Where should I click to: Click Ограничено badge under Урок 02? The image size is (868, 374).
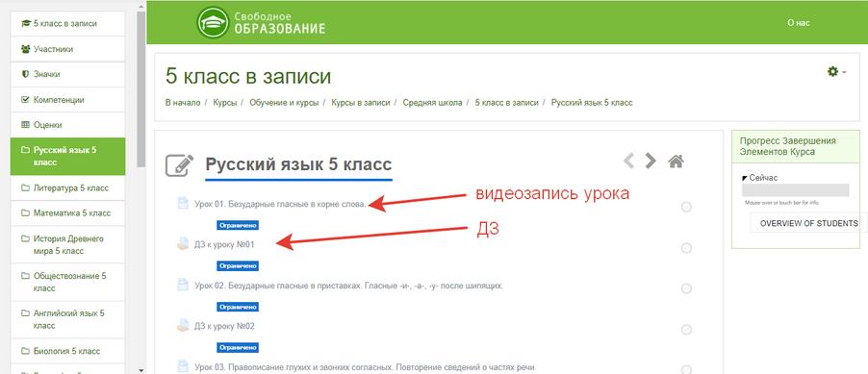point(238,307)
